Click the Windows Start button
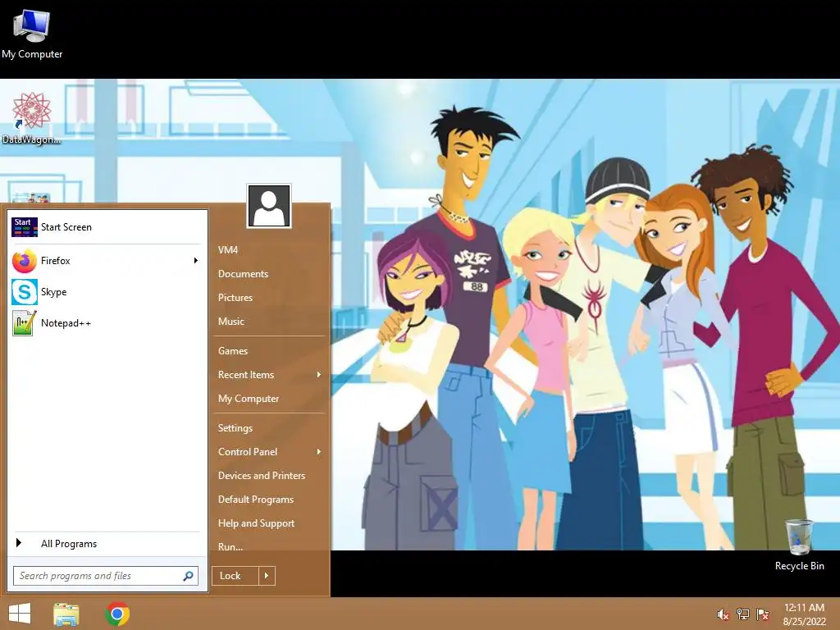The image size is (840, 630). (x=20, y=614)
